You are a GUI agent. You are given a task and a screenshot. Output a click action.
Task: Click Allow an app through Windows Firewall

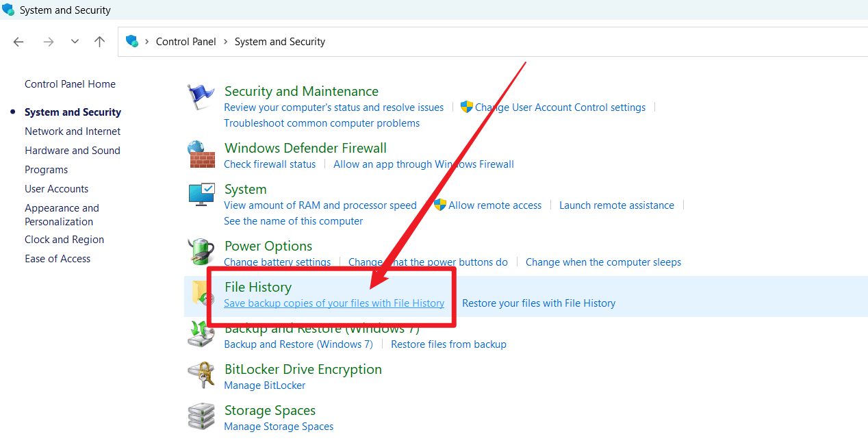(x=424, y=164)
